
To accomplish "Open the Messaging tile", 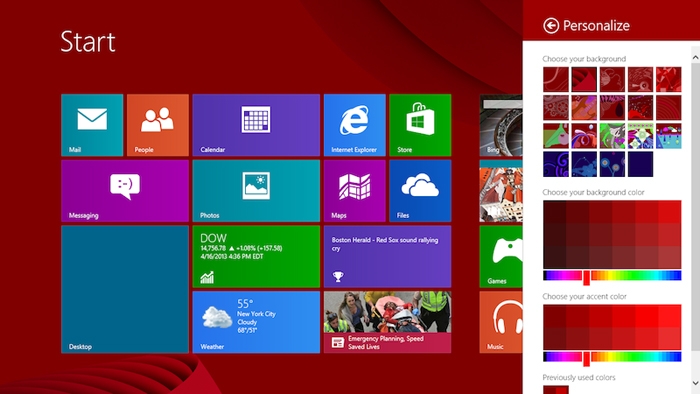I will tap(125, 191).
